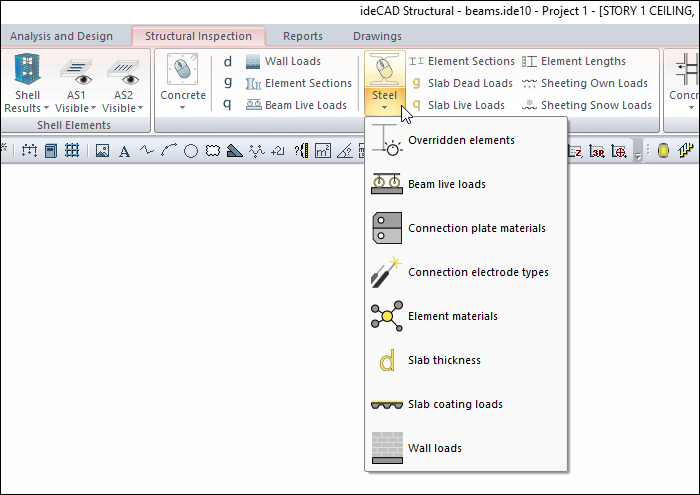
Task: Click the Slab Dead Loads ribbon command
Action: pos(461,83)
